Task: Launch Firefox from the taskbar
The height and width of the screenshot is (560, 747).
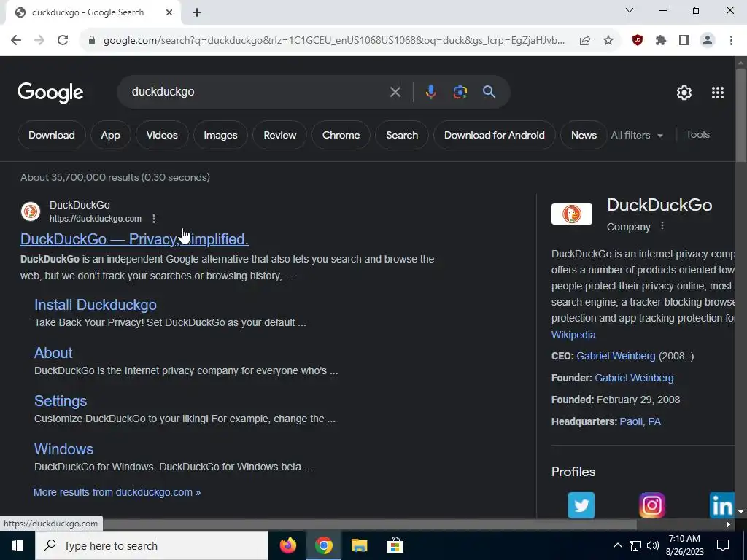Action: click(x=287, y=545)
